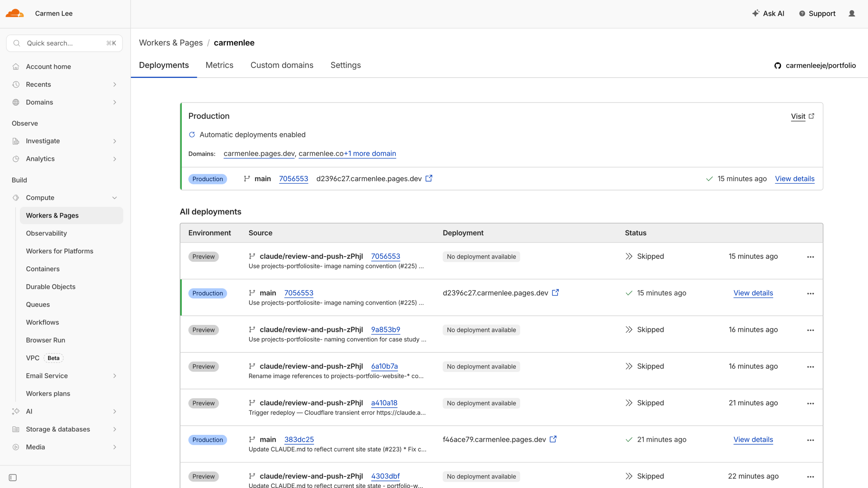The height and width of the screenshot is (488, 868).
Task: Click the Domains globe icon
Action: coord(16,102)
